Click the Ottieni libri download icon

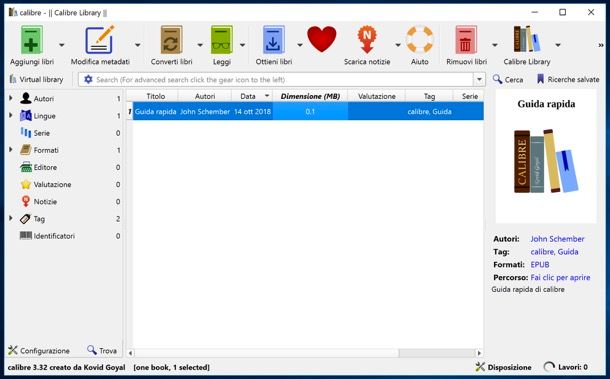click(273, 40)
